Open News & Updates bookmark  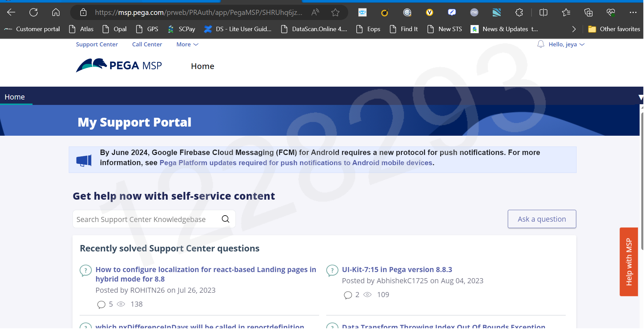pyautogui.click(x=504, y=29)
